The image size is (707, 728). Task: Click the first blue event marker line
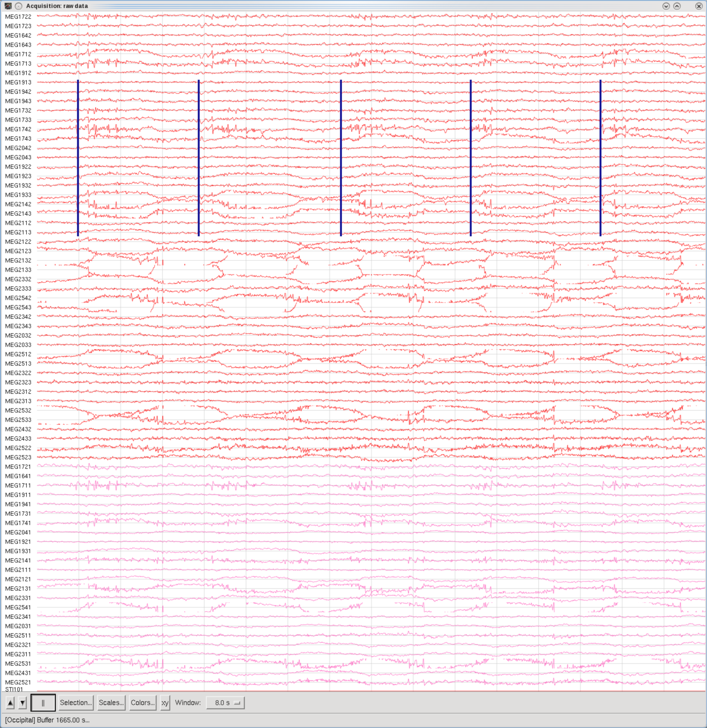pos(78,156)
